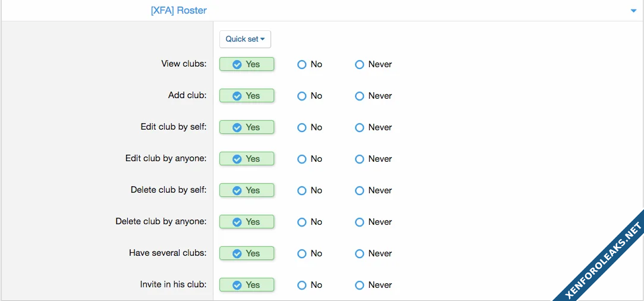Click the [XFA] Roster header link

pyautogui.click(x=178, y=11)
